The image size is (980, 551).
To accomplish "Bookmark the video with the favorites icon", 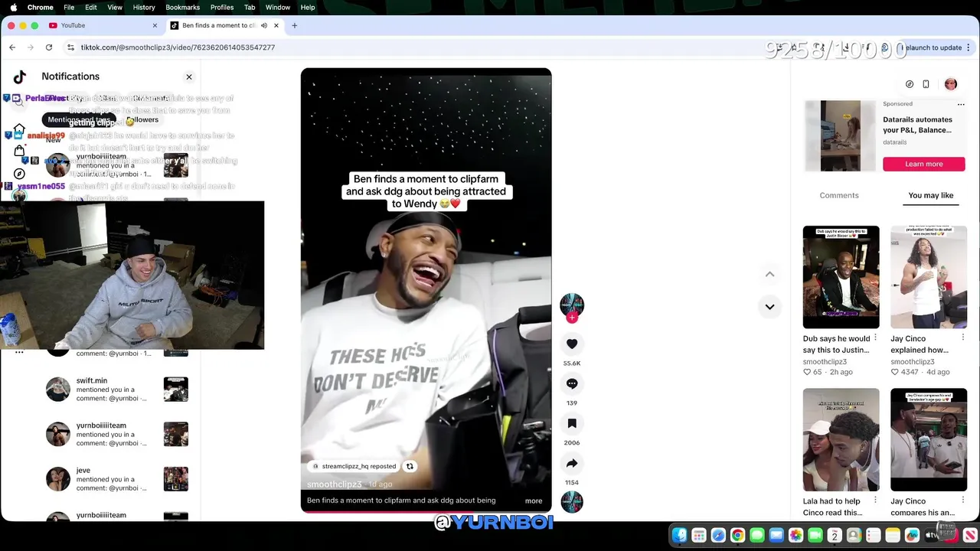I will (572, 424).
